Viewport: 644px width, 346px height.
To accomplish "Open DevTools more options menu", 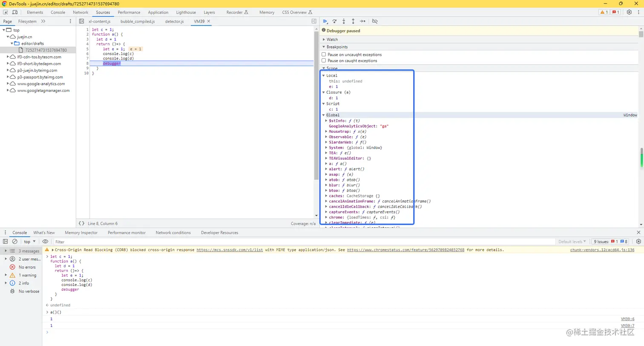I will coord(638,12).
